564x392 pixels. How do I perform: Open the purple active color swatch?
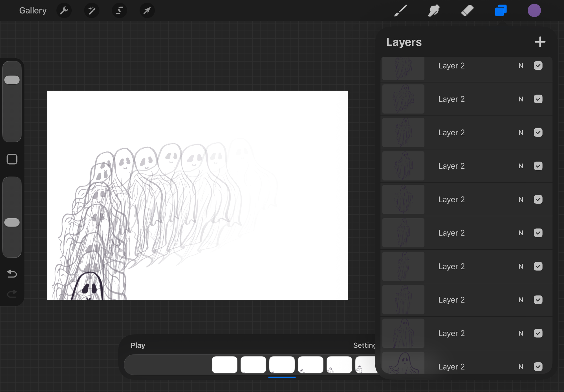534,11
